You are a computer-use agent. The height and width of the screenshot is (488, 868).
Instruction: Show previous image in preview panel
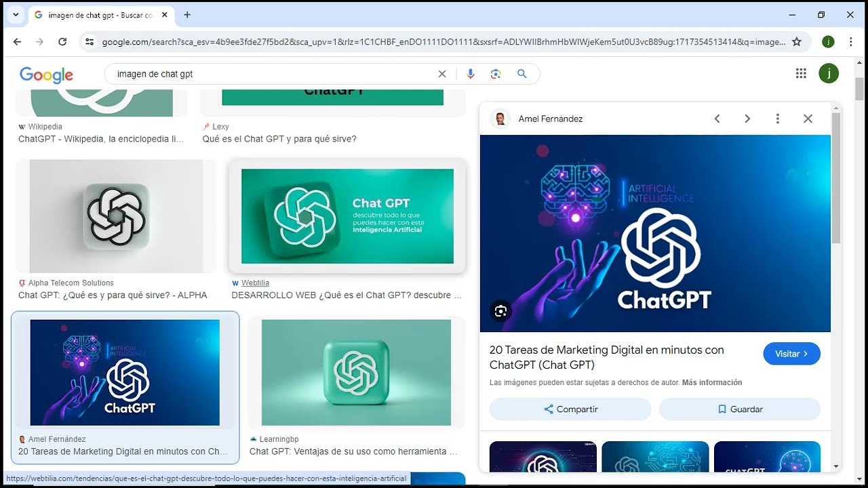click(x=717, y=119)
